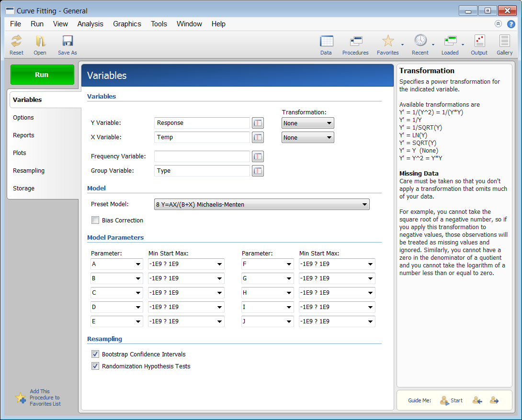Image resolution: width=522 pixels, height=420 pixels.
Task: Switch to the Reports tab
Action: (23, 135)
